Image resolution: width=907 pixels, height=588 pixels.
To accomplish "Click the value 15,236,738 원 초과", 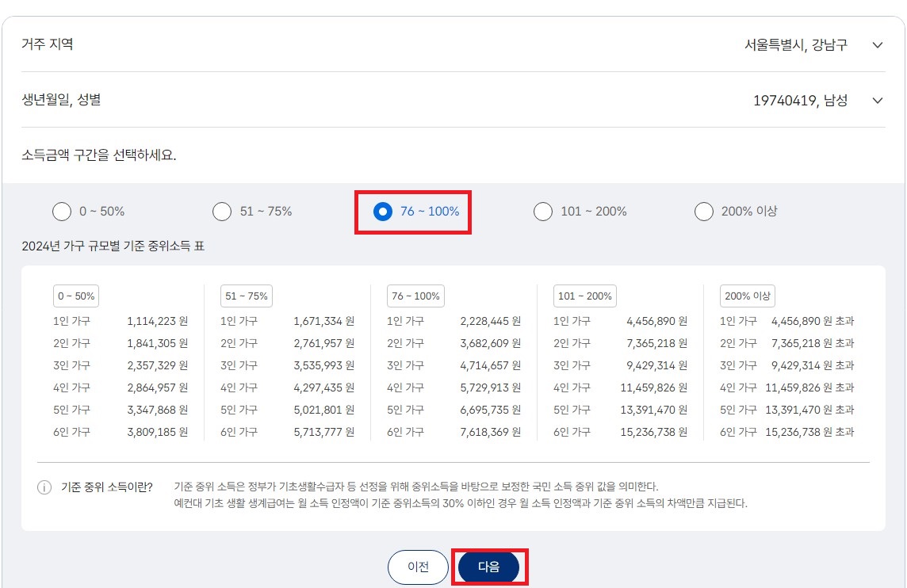I will coord(809,432).
